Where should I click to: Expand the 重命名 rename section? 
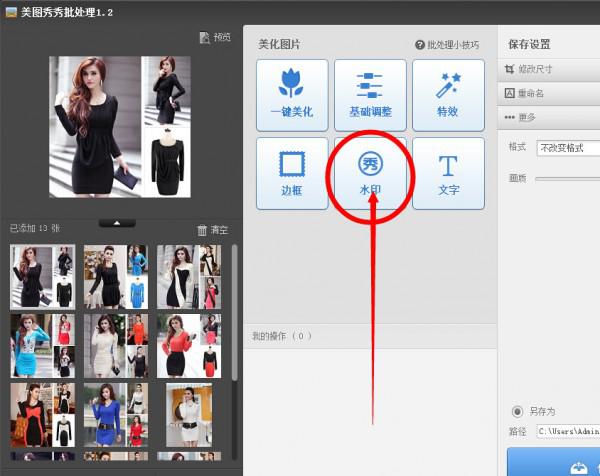(x=550, y=93)
